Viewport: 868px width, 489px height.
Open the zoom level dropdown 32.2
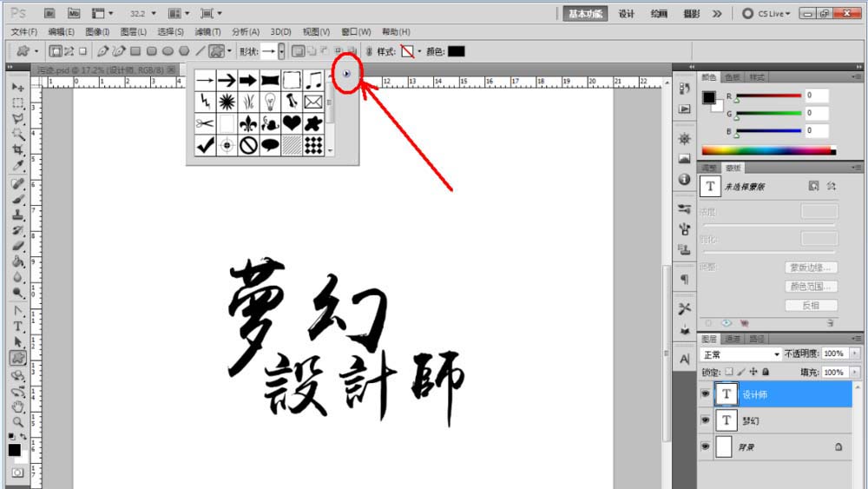(x=154, y=13)
